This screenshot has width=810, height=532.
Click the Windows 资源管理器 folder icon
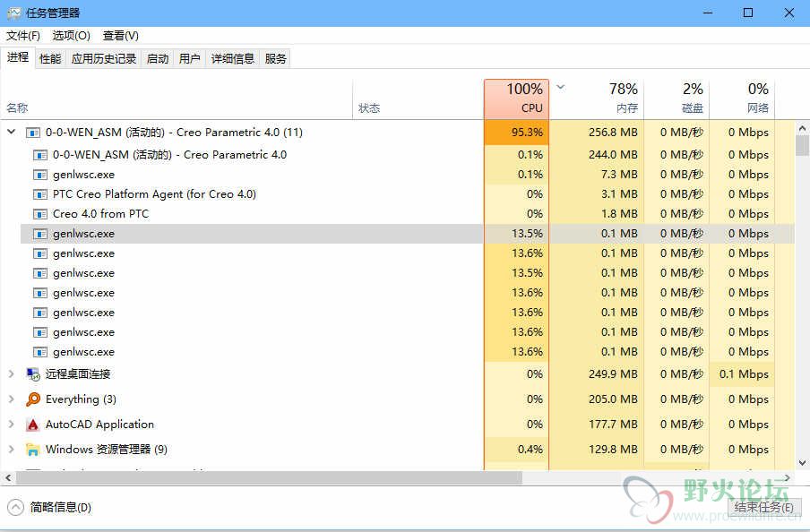(33, 450)
